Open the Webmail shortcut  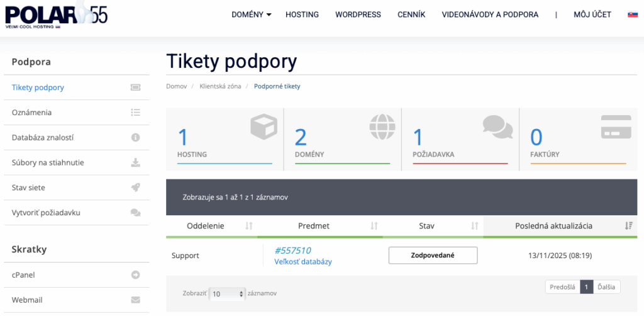tap(77, 300)
